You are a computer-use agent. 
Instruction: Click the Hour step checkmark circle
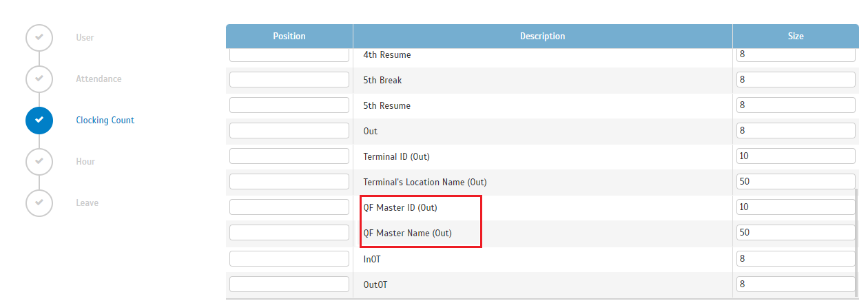39,161
